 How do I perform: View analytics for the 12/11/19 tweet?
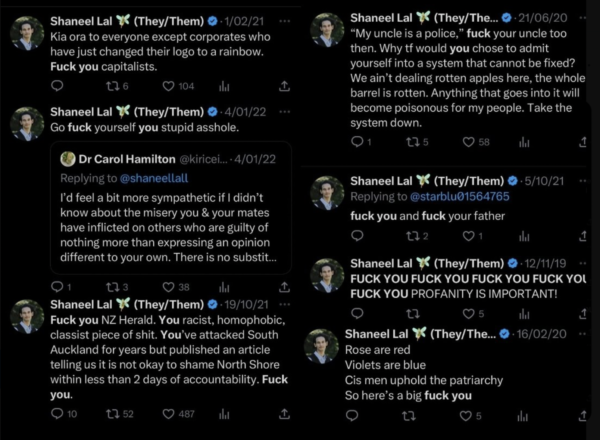523,313
